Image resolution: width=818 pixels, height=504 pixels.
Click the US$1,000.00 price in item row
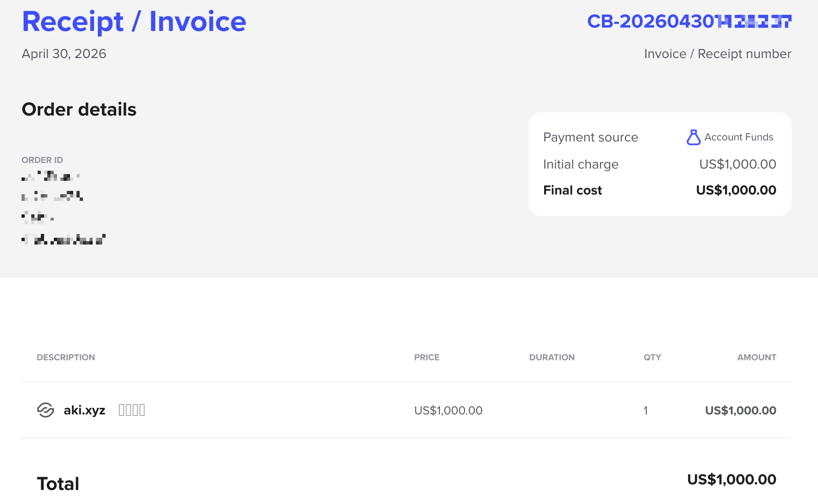tap(448, 411)
